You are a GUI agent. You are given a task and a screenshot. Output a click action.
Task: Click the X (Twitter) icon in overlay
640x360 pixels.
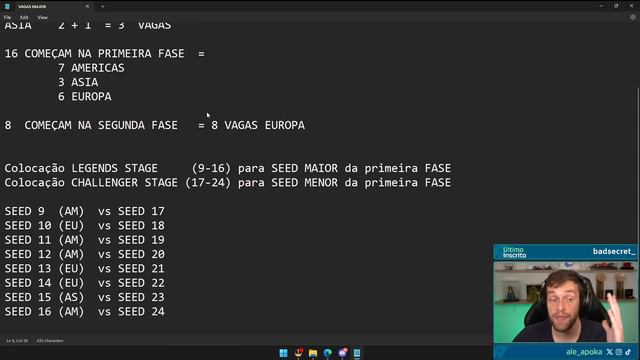pyautogui.click(x=609, y=352)
